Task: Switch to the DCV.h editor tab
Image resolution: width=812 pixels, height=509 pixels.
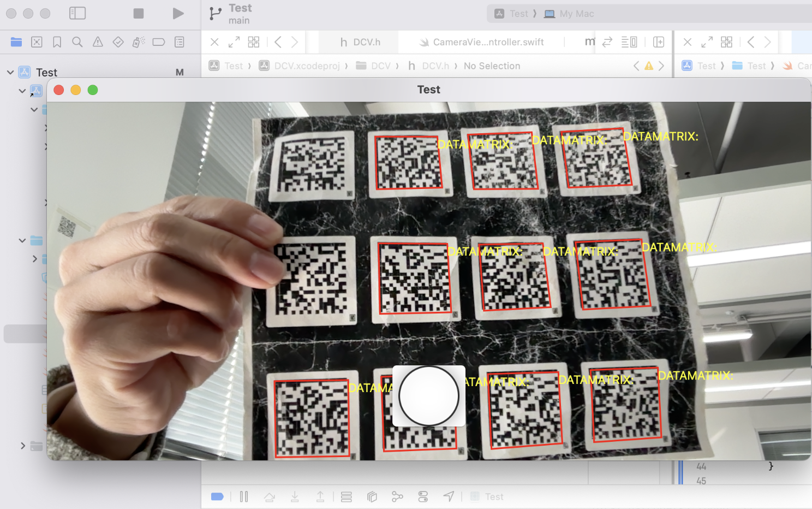Action: [360, 42]
